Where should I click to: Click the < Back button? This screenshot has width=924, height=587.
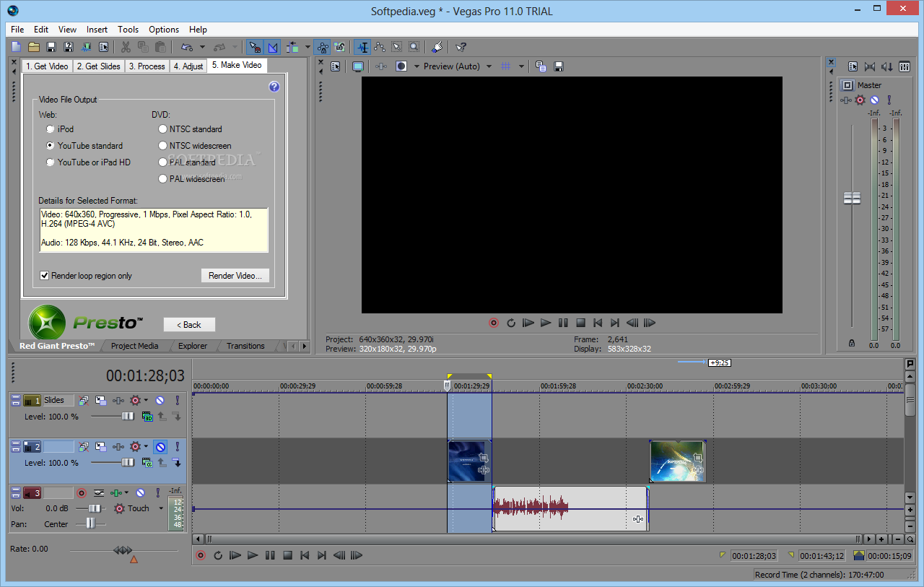click(x=189, y=325)
